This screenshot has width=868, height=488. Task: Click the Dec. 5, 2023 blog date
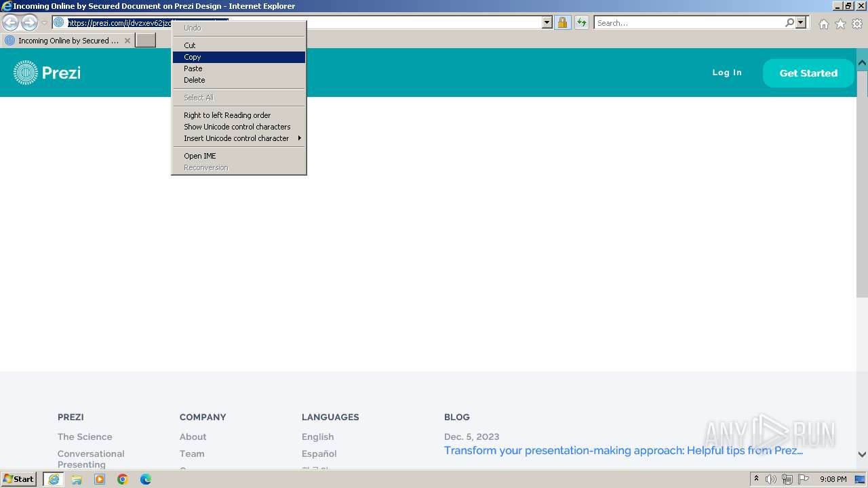click(x=472, y=437)
